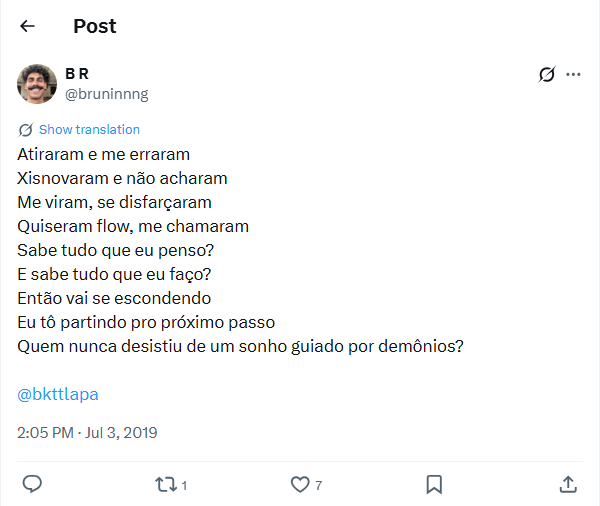Viewport: 600px width, 506px height.
Task: Open the three-dot more options menu
Action: coord(573,74)
